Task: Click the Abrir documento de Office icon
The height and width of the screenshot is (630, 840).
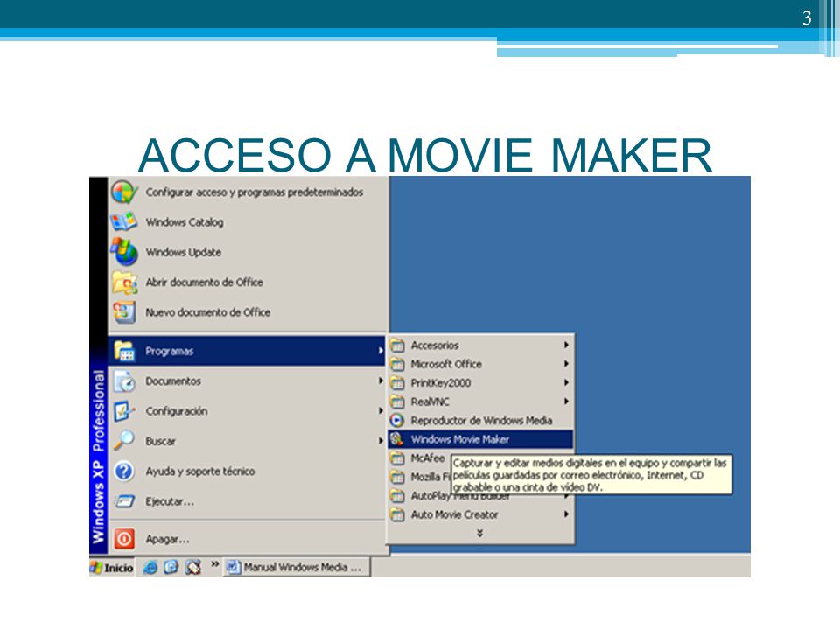Action: tap(123, 282)
